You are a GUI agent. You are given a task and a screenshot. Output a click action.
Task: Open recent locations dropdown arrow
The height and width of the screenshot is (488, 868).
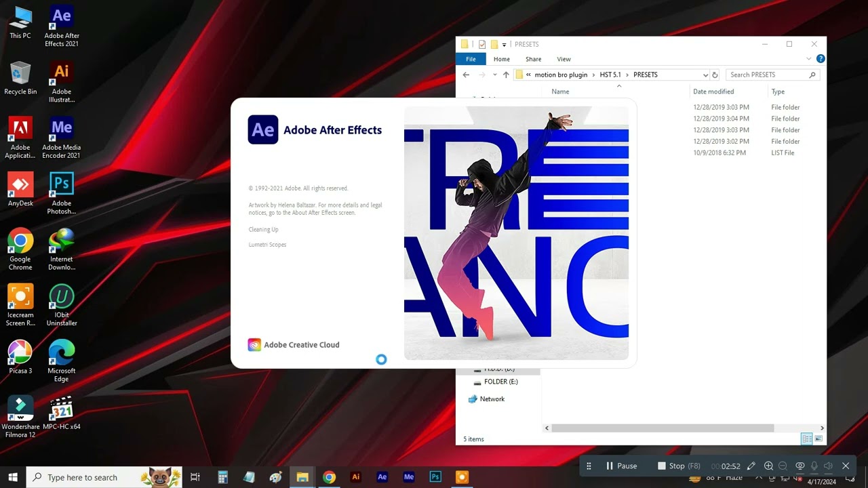(495, 75)
